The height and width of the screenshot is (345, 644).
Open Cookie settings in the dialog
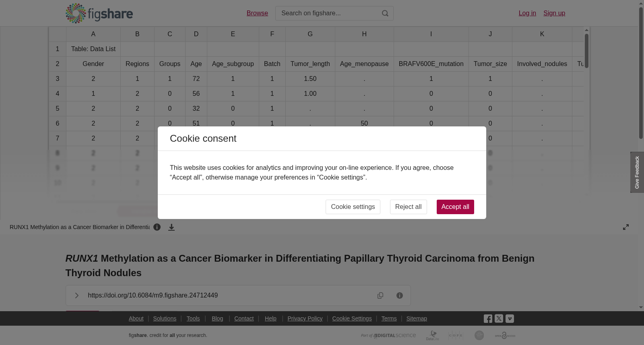tap(353, 207)
